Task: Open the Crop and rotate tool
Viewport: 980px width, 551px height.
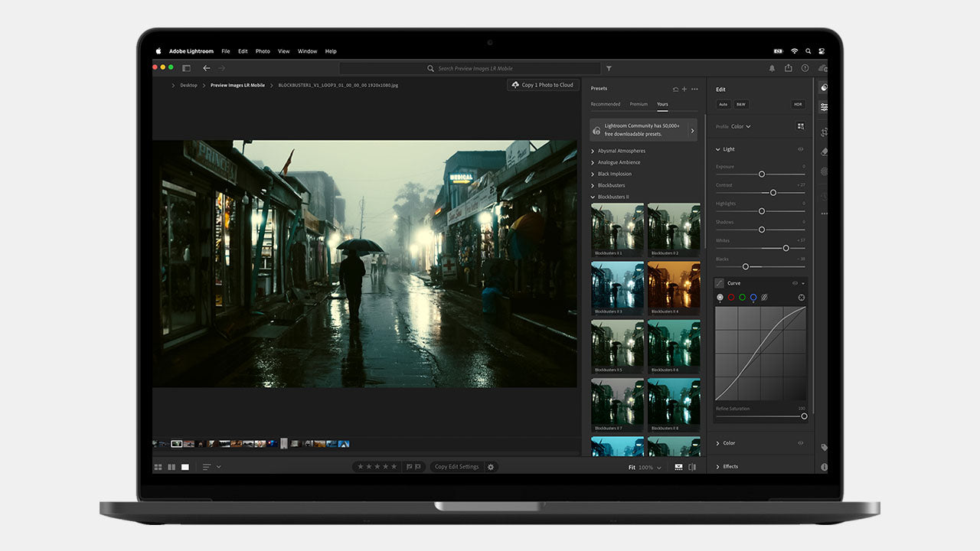Action: click(824, 132)
